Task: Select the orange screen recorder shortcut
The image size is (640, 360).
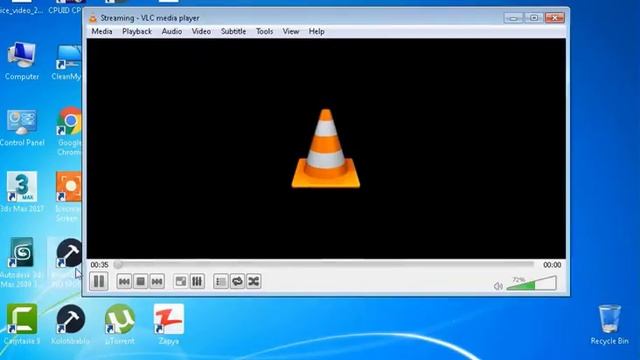Action: tap(69, 197)
